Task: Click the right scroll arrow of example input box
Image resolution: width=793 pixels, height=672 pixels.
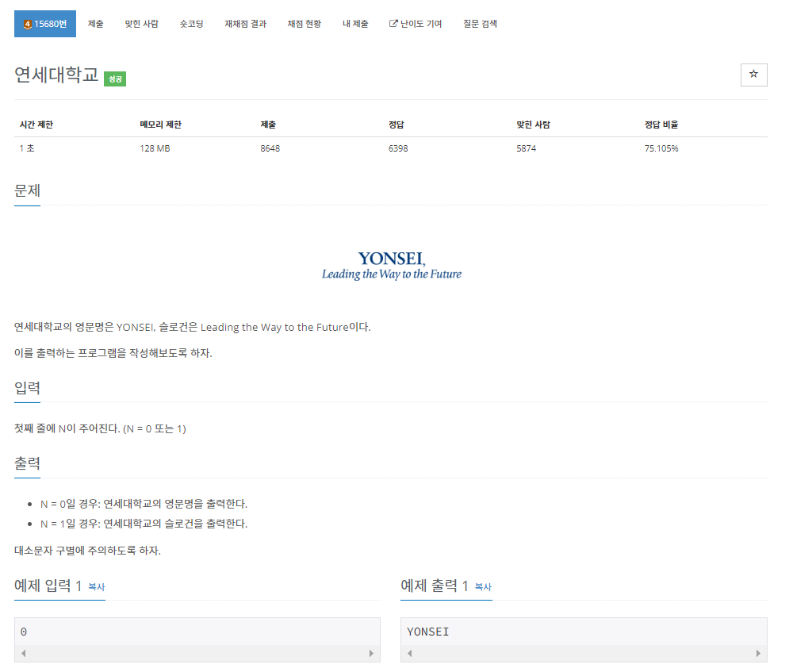Action: coord(371,653)
